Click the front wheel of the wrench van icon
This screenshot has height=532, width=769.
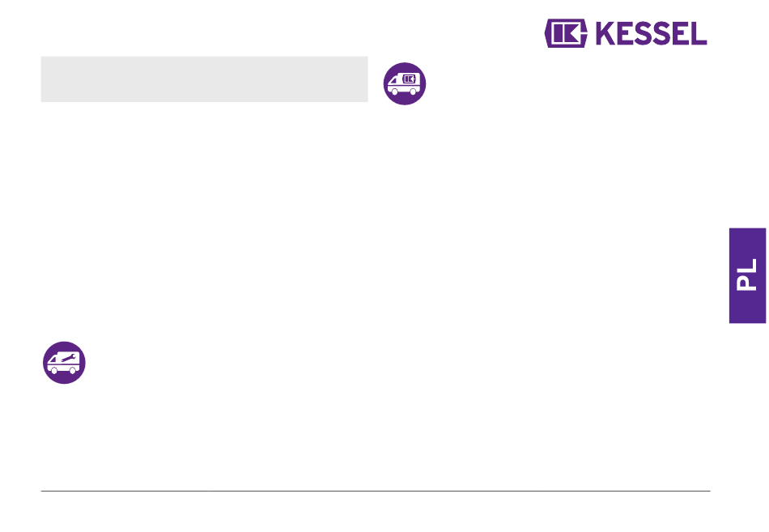[x=54, y=371]
